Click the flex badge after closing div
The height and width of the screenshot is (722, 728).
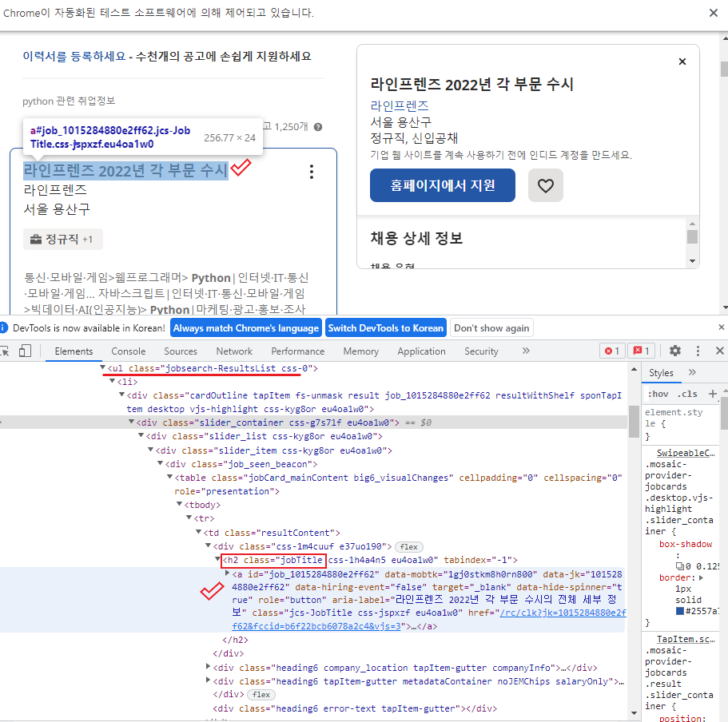coord(261,695)
